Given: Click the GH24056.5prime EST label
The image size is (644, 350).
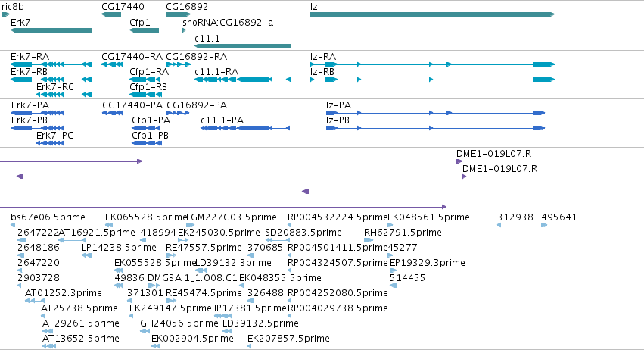Looking at the screenshot, I should pos(179,323).
